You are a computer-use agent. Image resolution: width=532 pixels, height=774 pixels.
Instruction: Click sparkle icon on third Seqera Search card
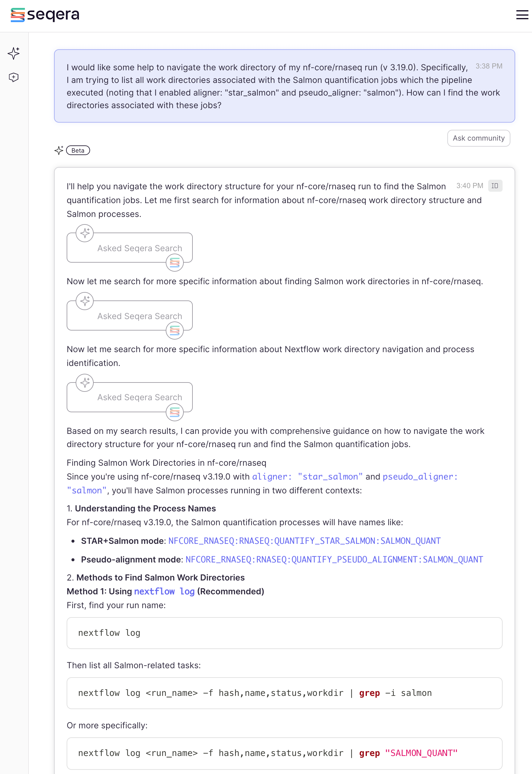pyautogui.click(x=85, y=382)
